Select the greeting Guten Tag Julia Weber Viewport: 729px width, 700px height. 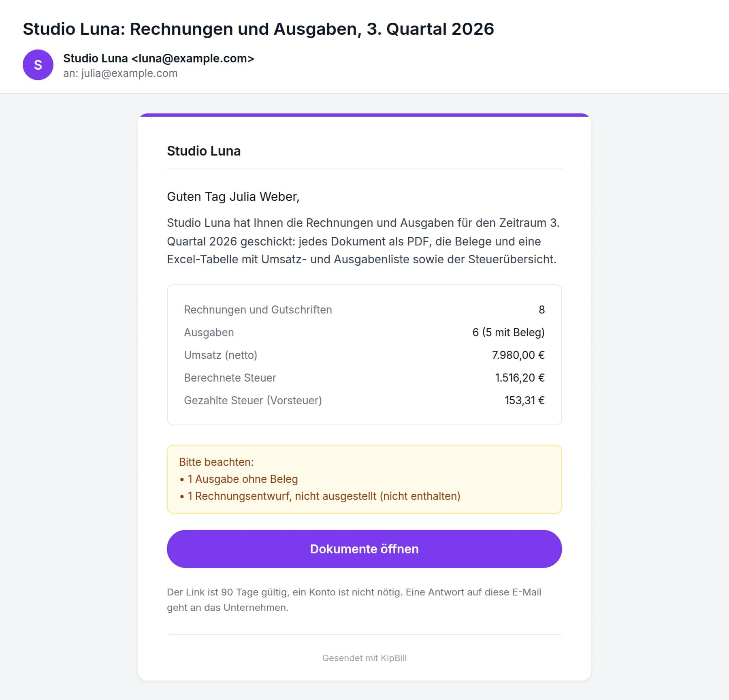(x=233, y=196)
